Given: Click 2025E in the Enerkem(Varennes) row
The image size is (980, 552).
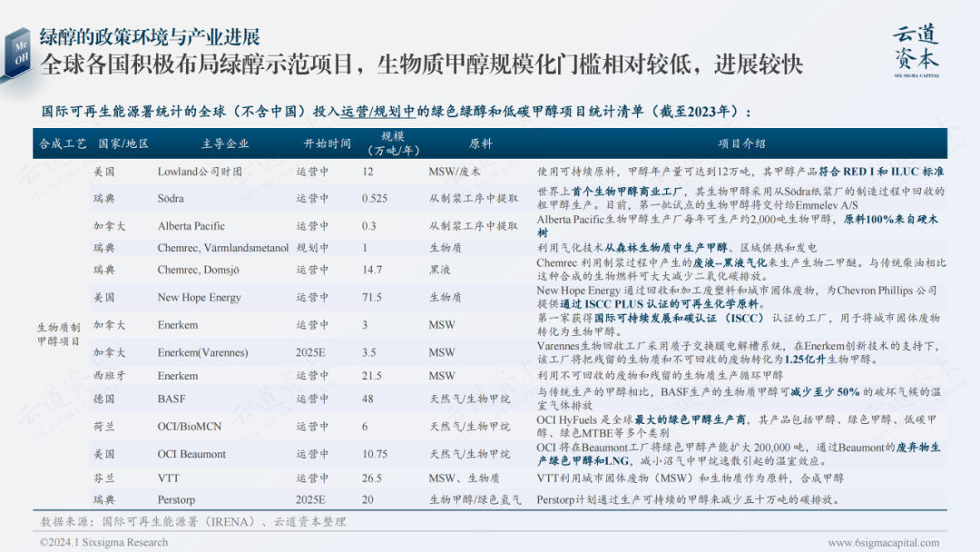Looking at the screenshot, I should click(310, 352).
